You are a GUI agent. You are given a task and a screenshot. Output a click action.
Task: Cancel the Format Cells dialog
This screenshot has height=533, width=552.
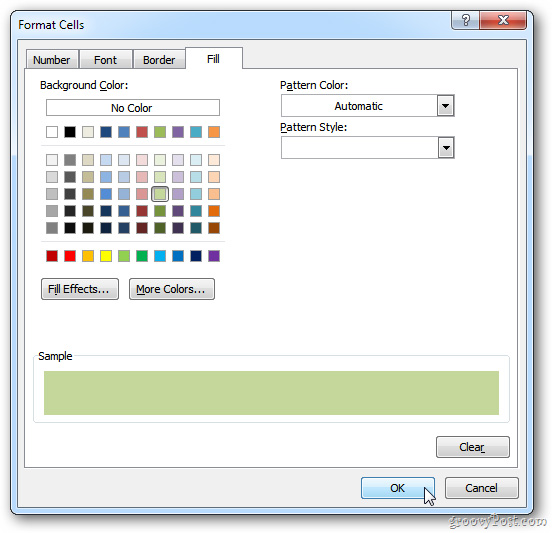coord(482,488)
